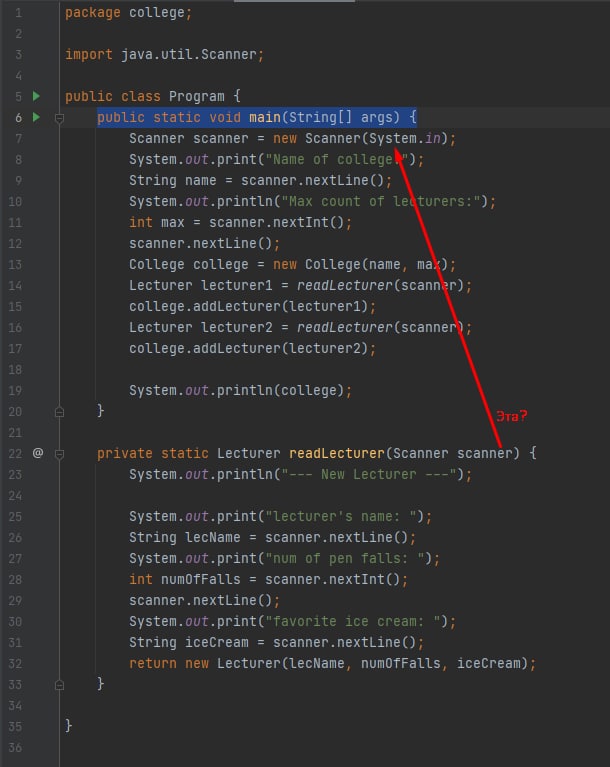Click the string "Max count of lecturers:"
Screen dimensions: 610x767
click(381, 202)
